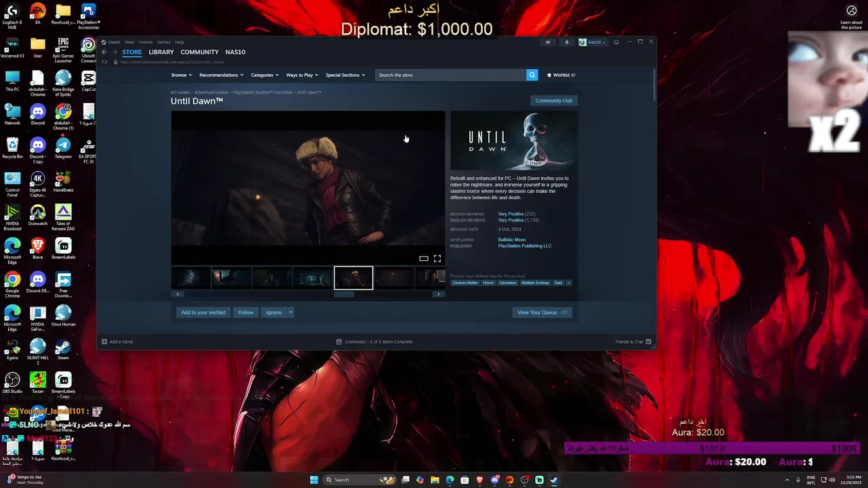Open PlayStation Publishing LLC link

[525, 246]
